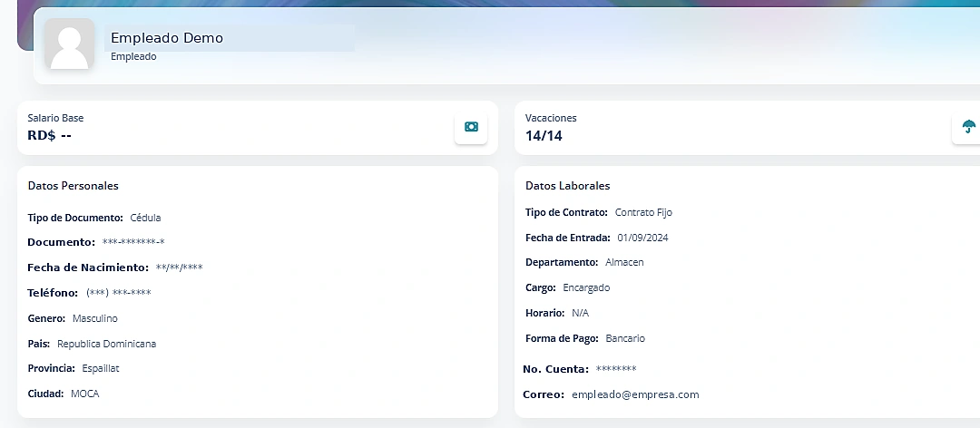Screen dimensions: 980x428
Task: Click the Masculino gender value
Action: 95,318
